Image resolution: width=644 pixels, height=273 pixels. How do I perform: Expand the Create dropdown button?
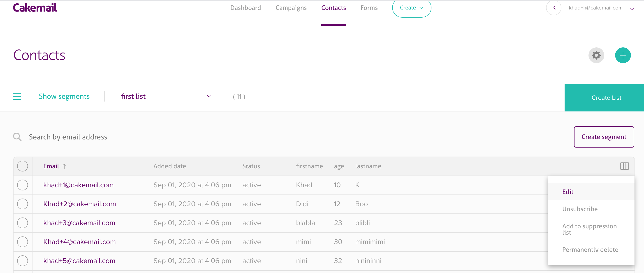click(x=411, y=8)
